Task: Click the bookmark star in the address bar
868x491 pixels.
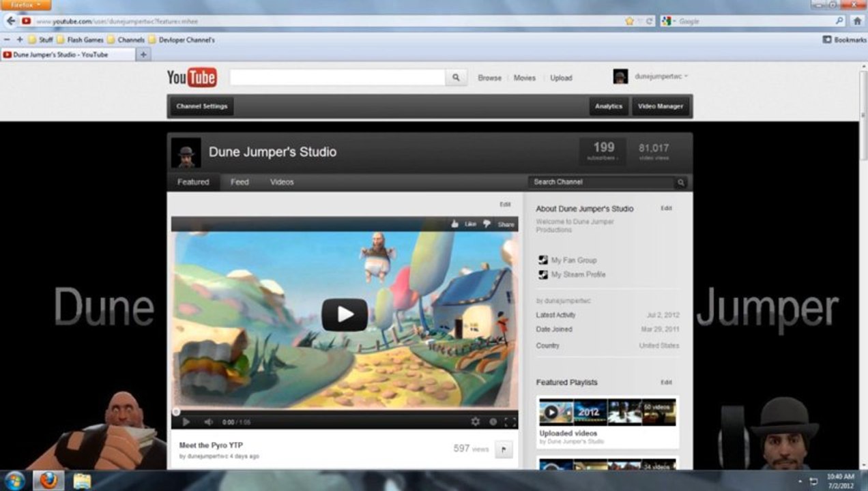Action: (x=629, y=21)
